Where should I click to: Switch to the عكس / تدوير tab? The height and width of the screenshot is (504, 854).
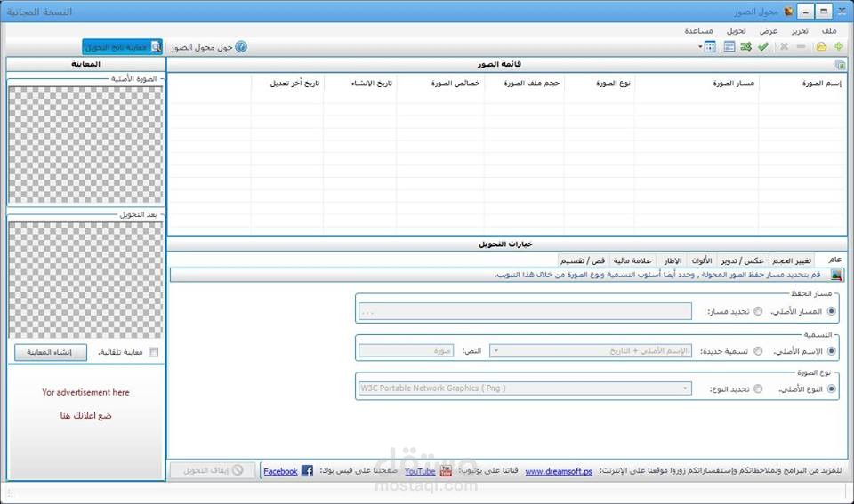click(x=743, y=260)
